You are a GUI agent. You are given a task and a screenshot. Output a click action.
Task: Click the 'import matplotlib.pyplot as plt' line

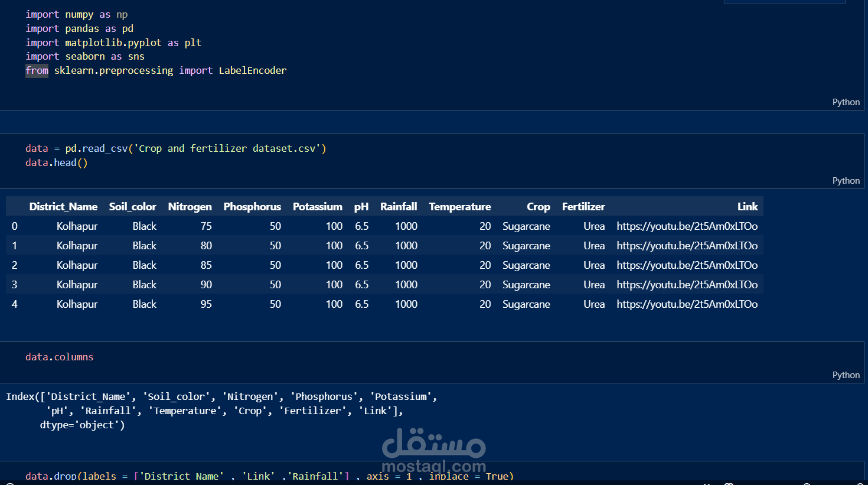(x=113, y=43)
